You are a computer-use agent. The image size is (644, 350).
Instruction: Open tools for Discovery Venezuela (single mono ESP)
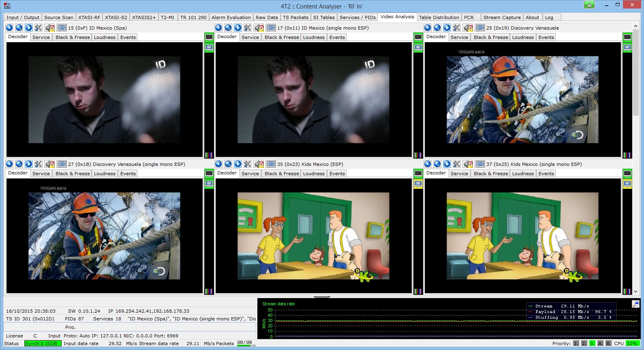(38, 164)
